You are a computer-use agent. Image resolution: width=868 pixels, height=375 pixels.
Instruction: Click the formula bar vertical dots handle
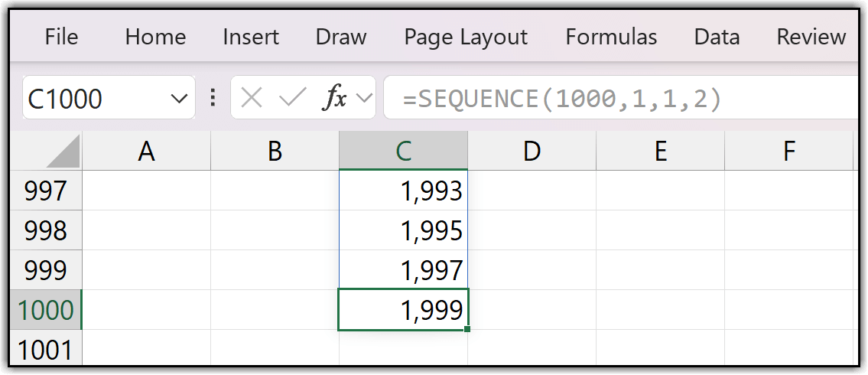(213, 98)
